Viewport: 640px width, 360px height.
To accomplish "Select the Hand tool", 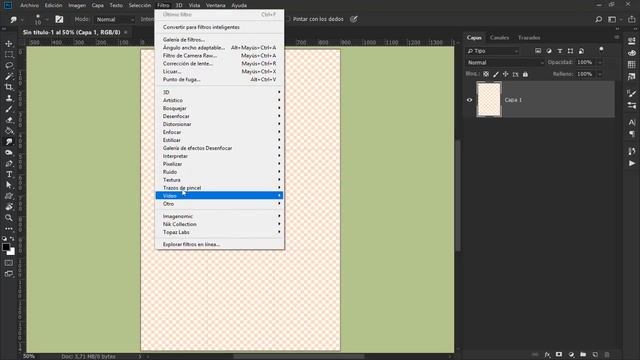I will (9, 207).
